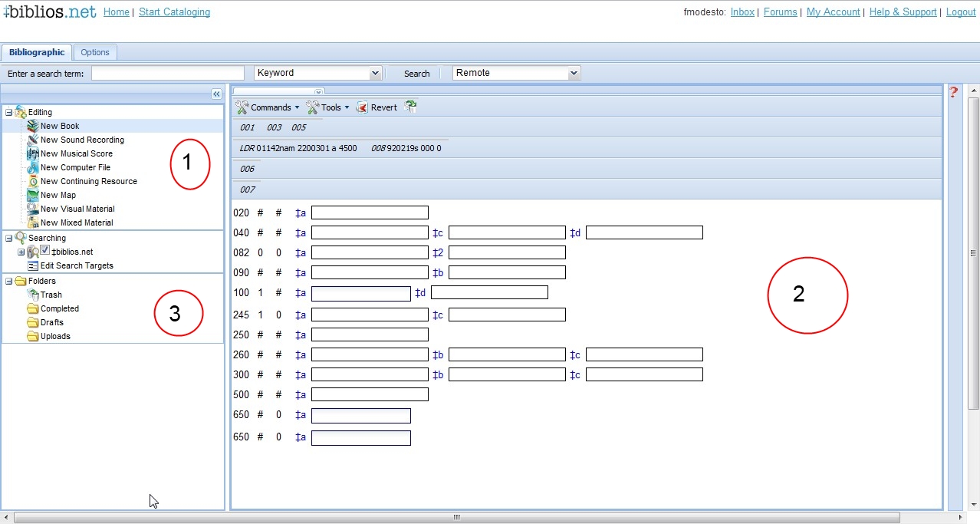
Task: Open the Keyword search type dropdown
Action: pyautogui.click(x=375, y=73)
